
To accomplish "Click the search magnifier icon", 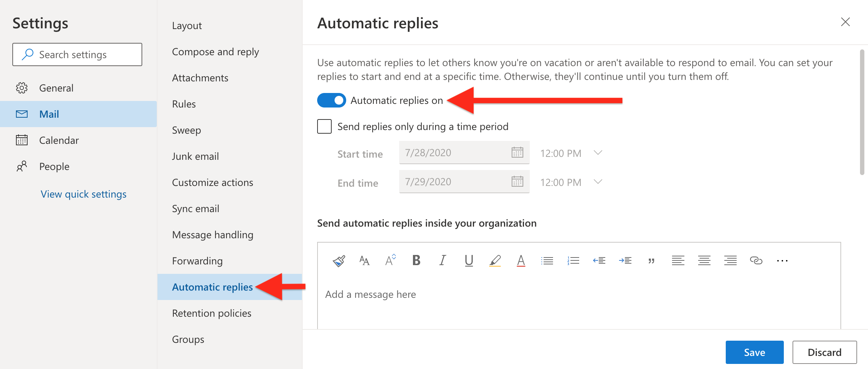I will (28, 54).
